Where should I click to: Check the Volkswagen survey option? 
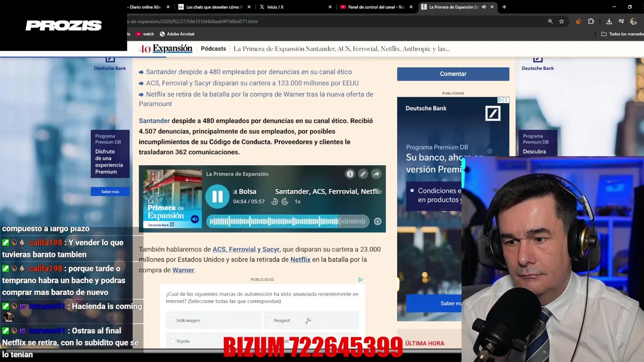coord(213,320)
